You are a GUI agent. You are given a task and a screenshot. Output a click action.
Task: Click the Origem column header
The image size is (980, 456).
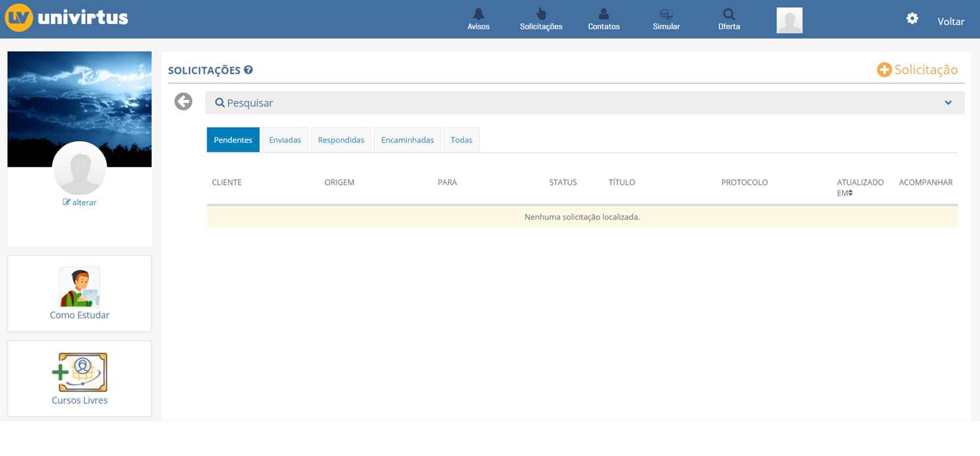(x=339, y=182)
